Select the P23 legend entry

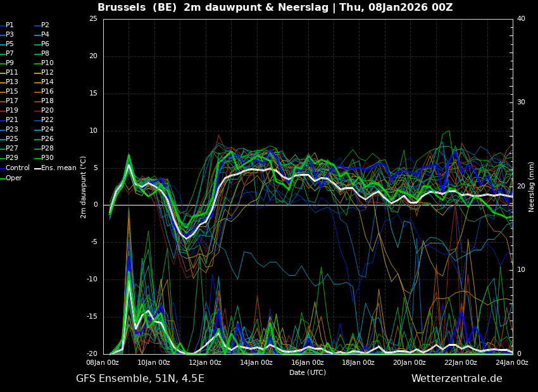click(9, 129)
